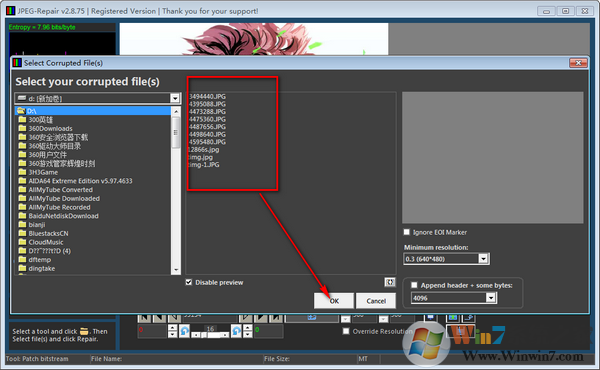The width and height of the screenshot is (600, 370).
Task: Select the 360用户文件 folder
Action: pos(47,155)
